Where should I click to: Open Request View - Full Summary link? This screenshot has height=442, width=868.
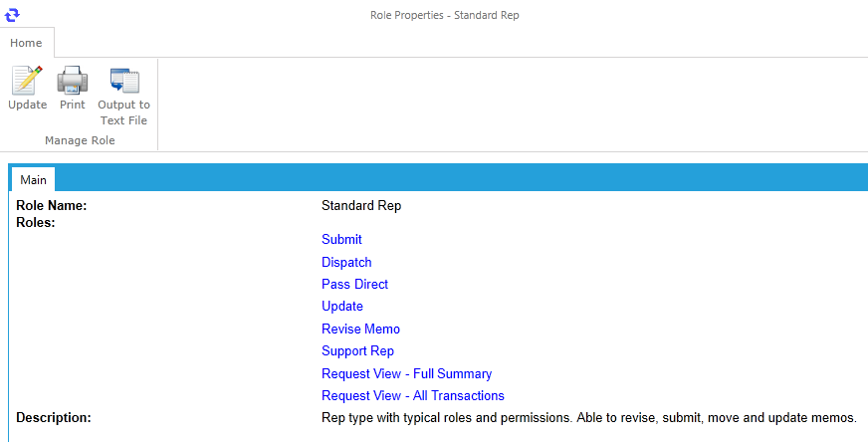tap(406, 374)
